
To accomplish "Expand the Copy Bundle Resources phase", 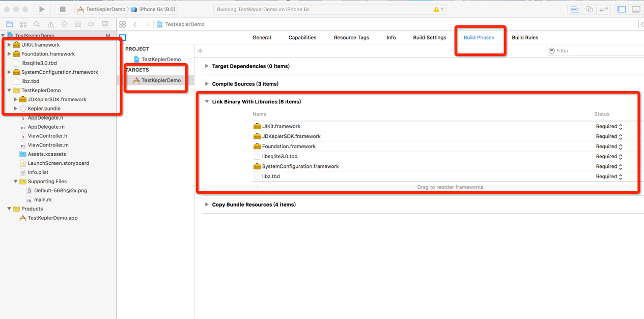I will tap(207, 205).
